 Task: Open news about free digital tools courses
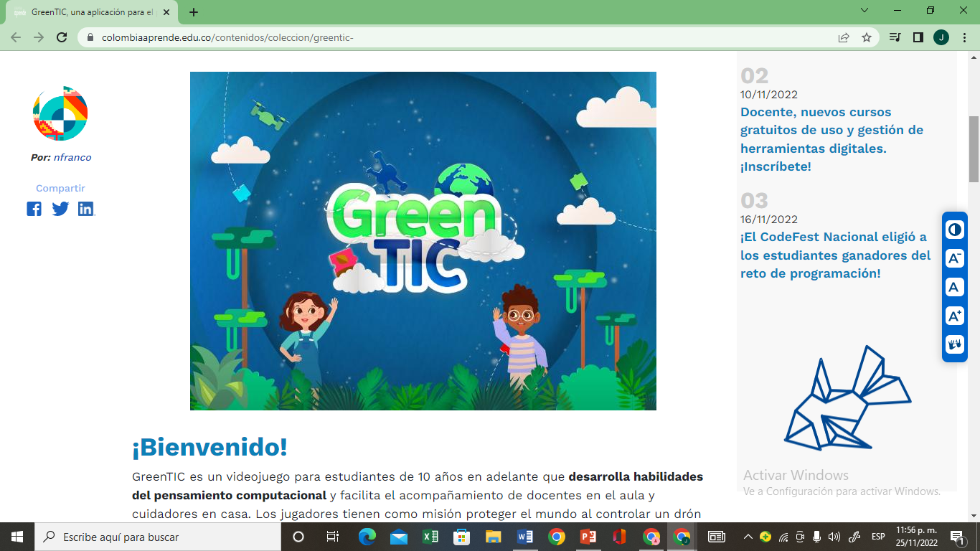click(831, 139)
